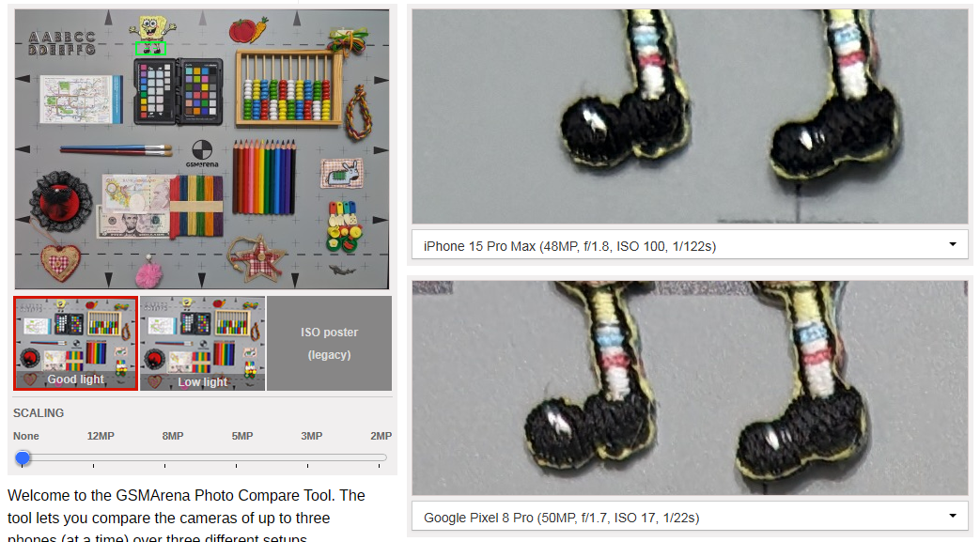Viewport: 980px width, 542px height.
Task: Click the blue scaling slider handle
Action: tap(23, 458)
